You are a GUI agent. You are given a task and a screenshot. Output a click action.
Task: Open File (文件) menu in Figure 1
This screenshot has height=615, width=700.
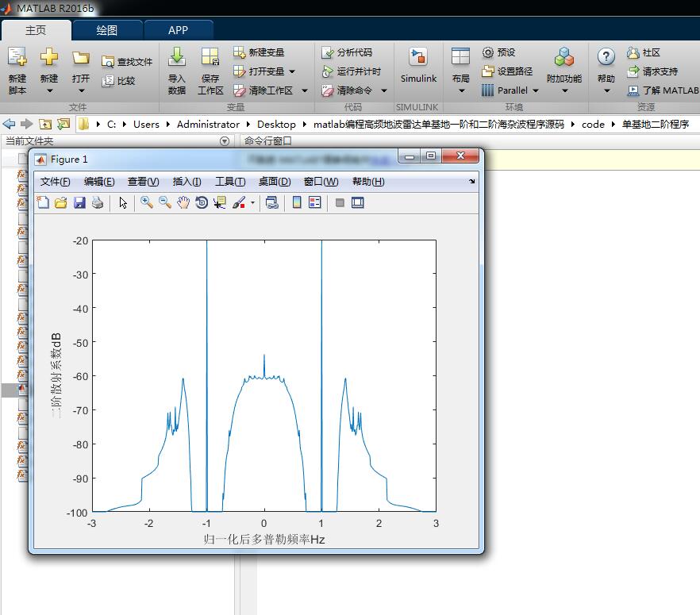point(55,182)
